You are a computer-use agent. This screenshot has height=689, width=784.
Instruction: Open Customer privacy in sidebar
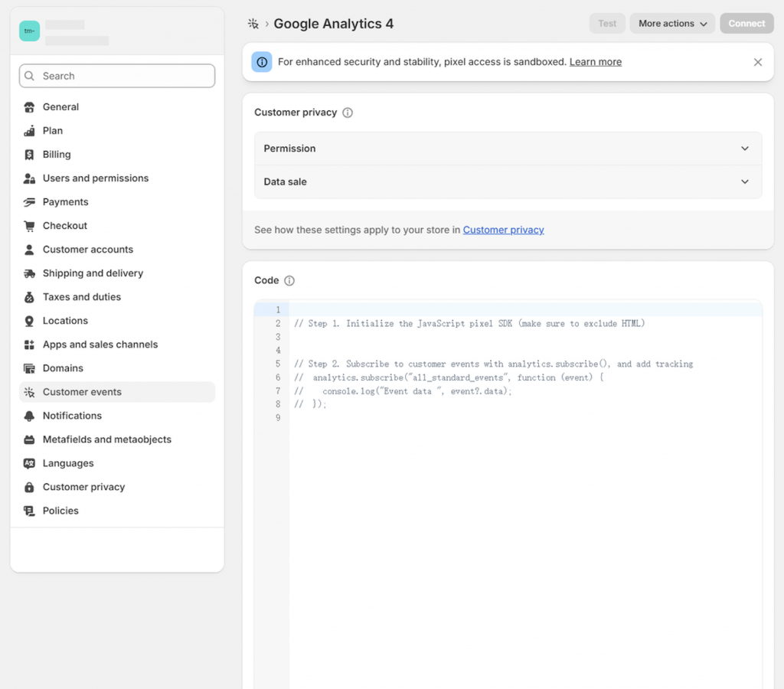pyautogui.click(x=117, y=487)
